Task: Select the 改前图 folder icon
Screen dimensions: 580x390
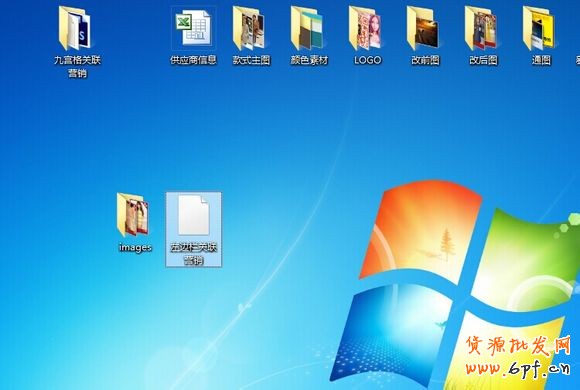Action: 423,28
